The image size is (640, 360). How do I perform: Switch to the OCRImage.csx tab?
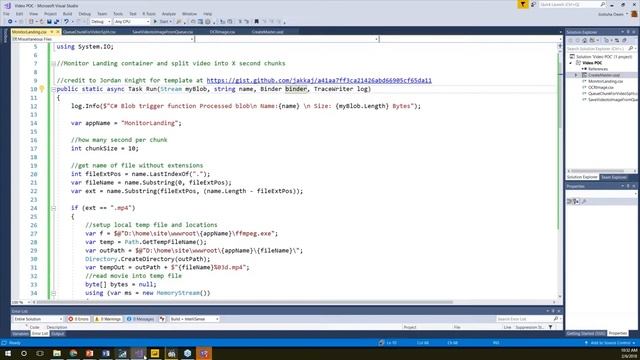click(x=222, y=32)
